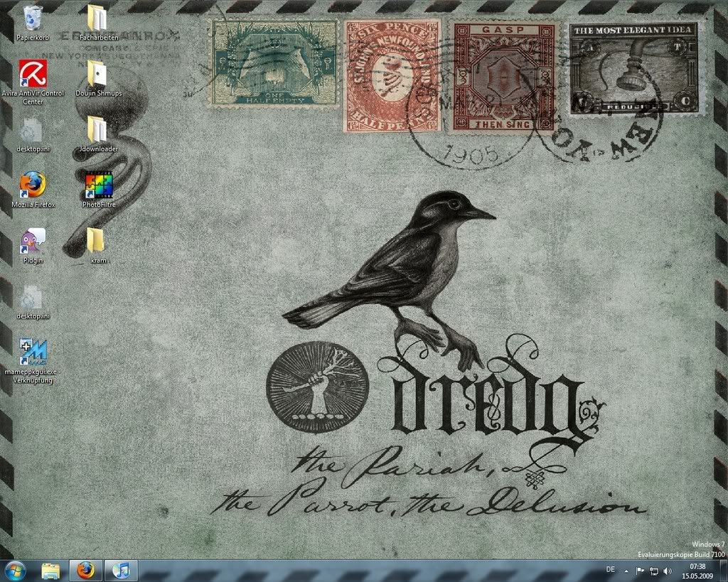Open the volume speaker control
728x582 pixels.
pyautogui.click(x=667, y=571)
